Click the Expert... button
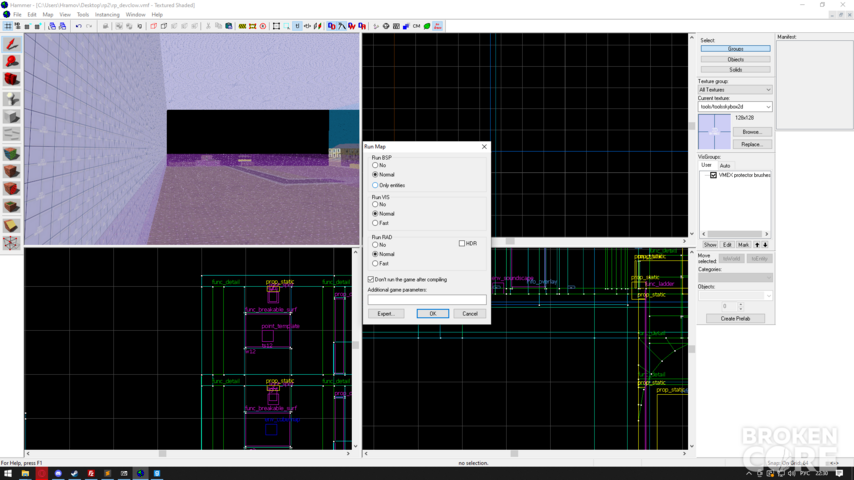The height and width of the screenshot is (480, 854). point(386,314)
